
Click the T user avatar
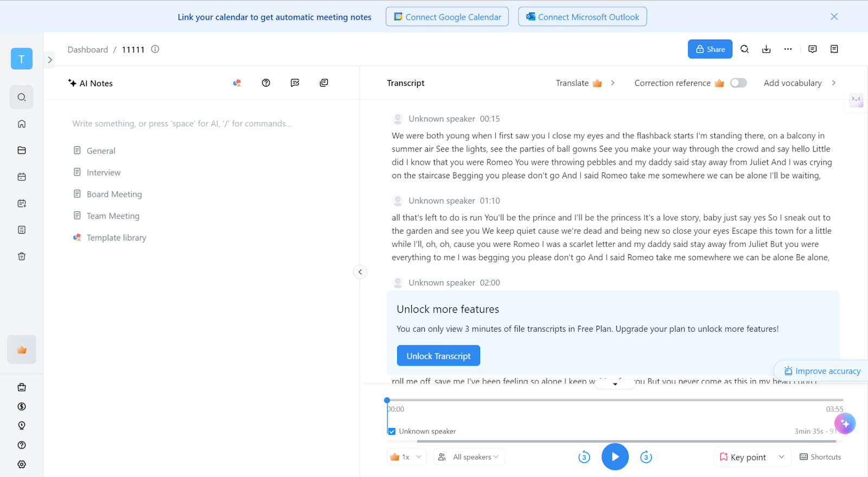coord(22,59)
